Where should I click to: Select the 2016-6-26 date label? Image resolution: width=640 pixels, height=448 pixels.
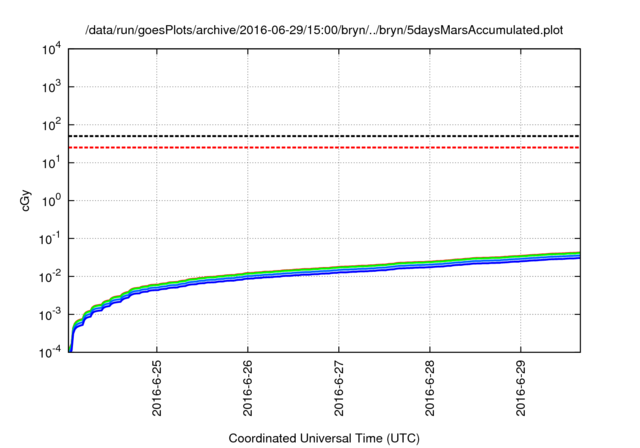tap(248, 388)
